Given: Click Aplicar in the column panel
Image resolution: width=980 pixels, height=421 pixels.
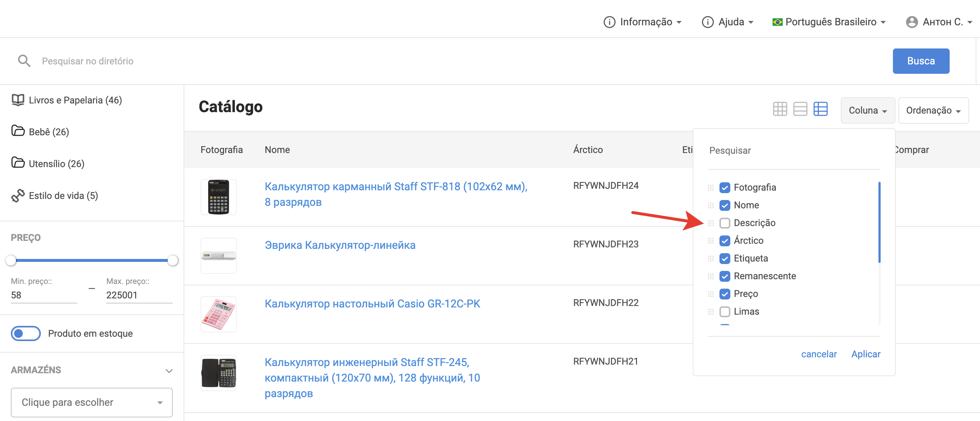Looking at the screenshot, I should (865, 354).
